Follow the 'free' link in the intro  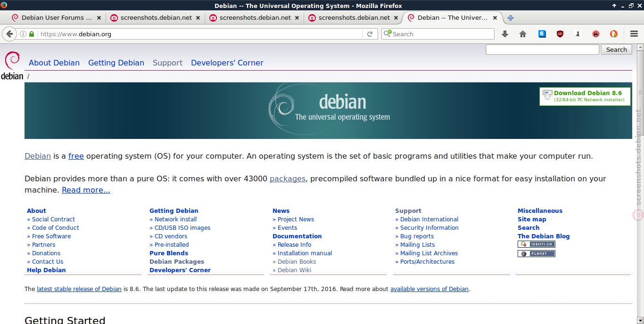coord(76,156)
